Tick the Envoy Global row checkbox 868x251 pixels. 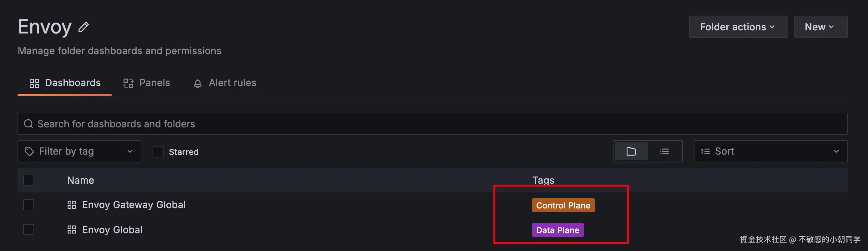coord(29,230)
